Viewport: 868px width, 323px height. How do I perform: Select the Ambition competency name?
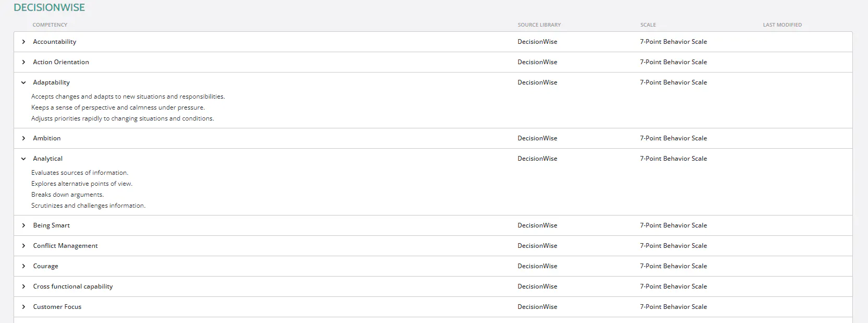[x=47, y=138]
